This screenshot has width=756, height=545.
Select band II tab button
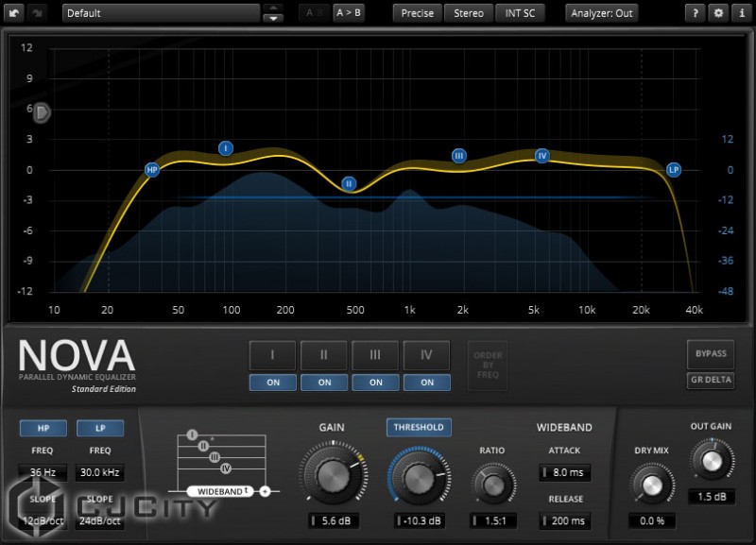click(324, 355)
